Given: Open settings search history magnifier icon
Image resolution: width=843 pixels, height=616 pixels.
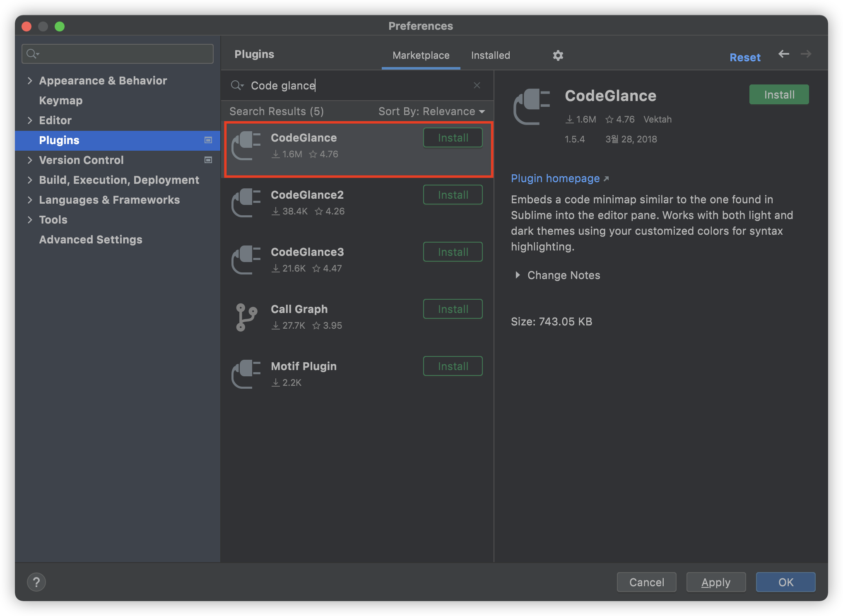Looking at the screenshot, I should pyautogui.click(x=33, y=54).
